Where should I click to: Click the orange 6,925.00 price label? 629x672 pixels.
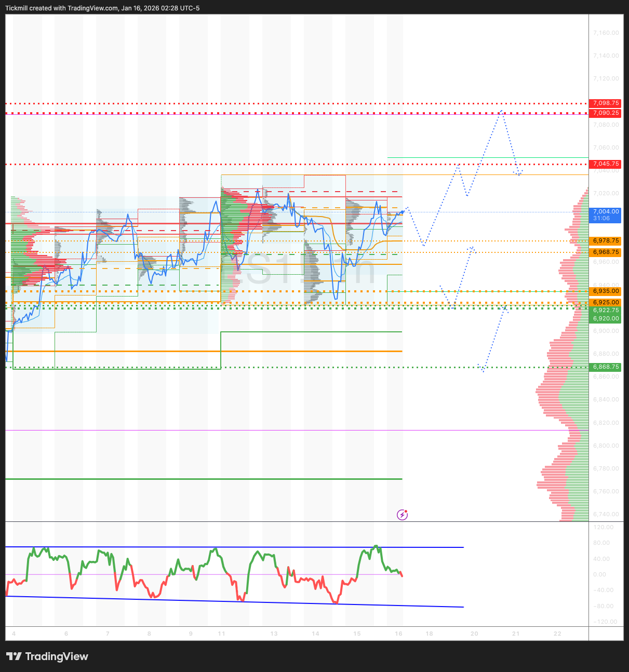tap(606, 302)
